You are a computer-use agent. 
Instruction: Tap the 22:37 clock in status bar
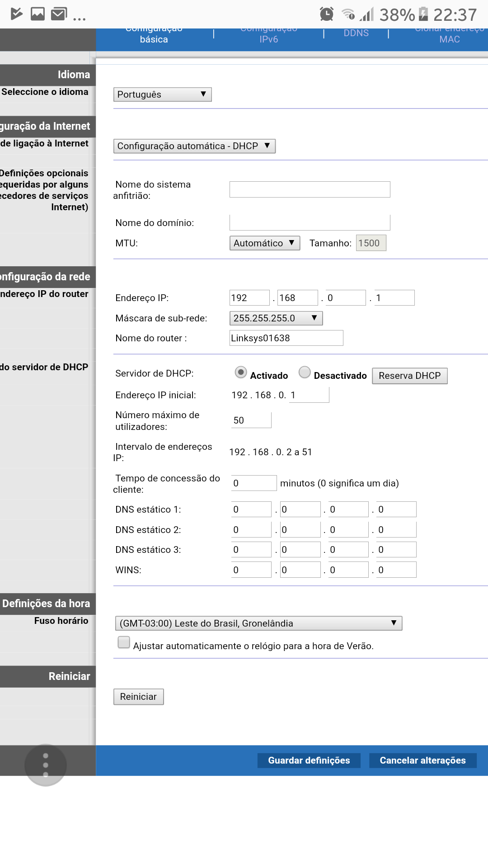pyautogui.click(x=455, y=15)
